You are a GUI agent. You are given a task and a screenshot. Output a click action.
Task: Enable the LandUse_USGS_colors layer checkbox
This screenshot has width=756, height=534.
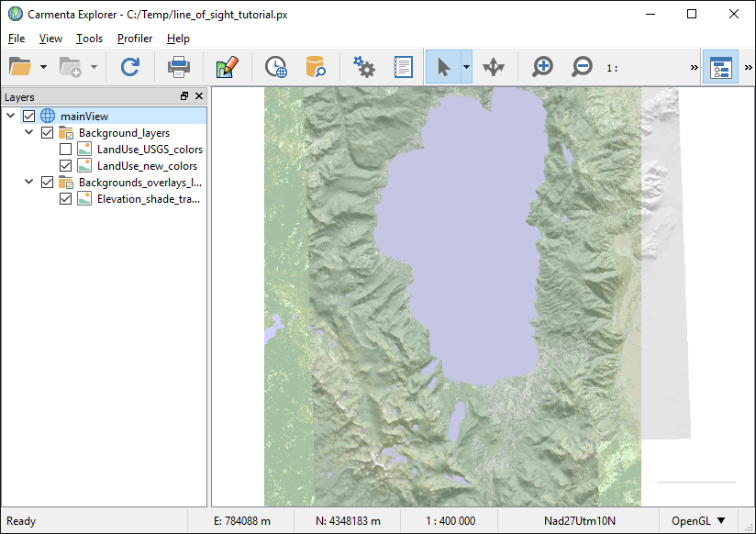click(66, 150)
